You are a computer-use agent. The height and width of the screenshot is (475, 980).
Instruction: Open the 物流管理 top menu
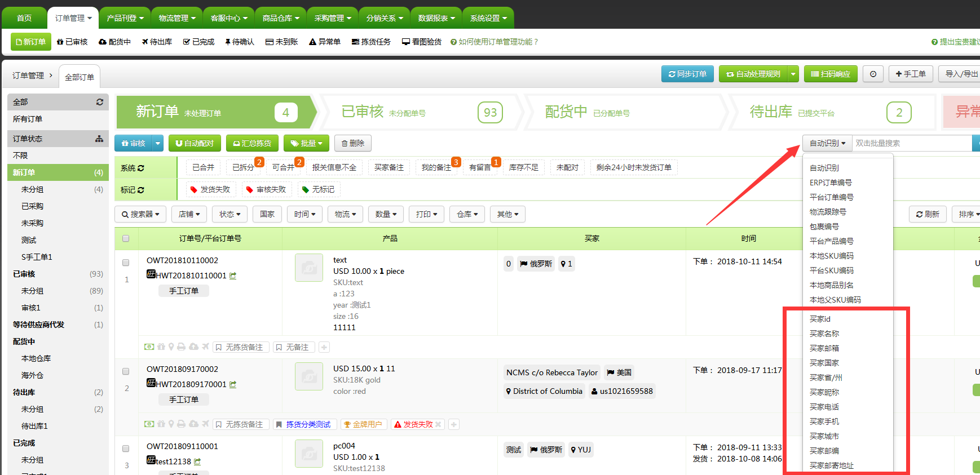[x=177, y=18]
